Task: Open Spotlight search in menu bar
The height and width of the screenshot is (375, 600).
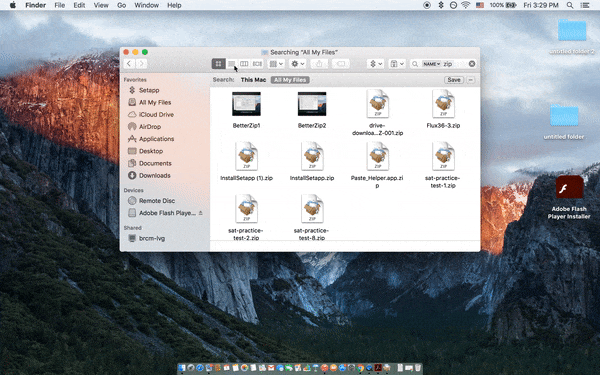Action: pos(570,5)
